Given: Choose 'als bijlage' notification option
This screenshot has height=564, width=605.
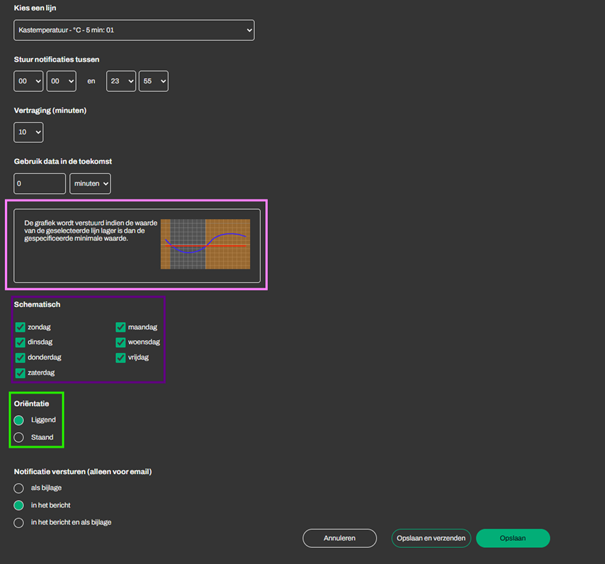Looking at the screenshot, I should pyautogui.click(x=19, y=488).
